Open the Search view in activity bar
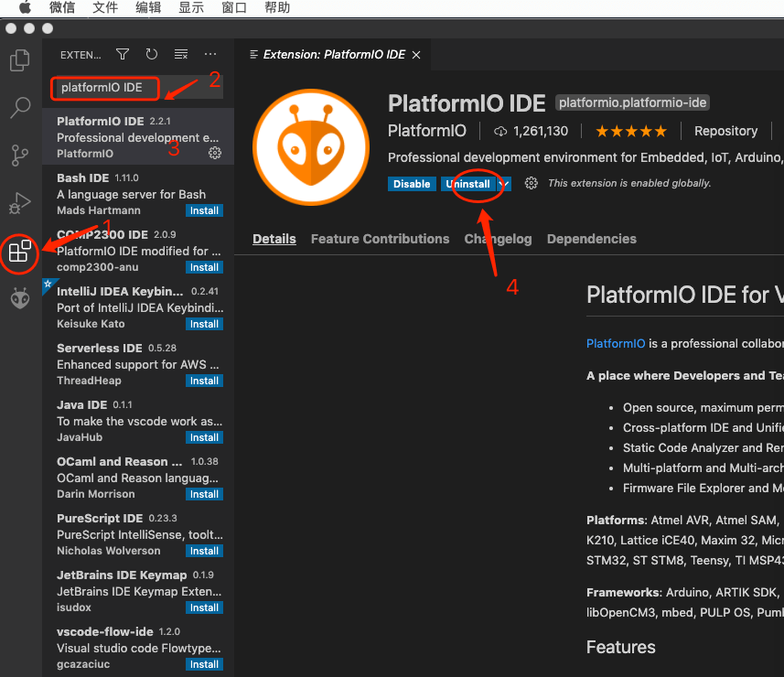Image resolution: width=784 pixels, height=677 pixels. coord(20,108)
